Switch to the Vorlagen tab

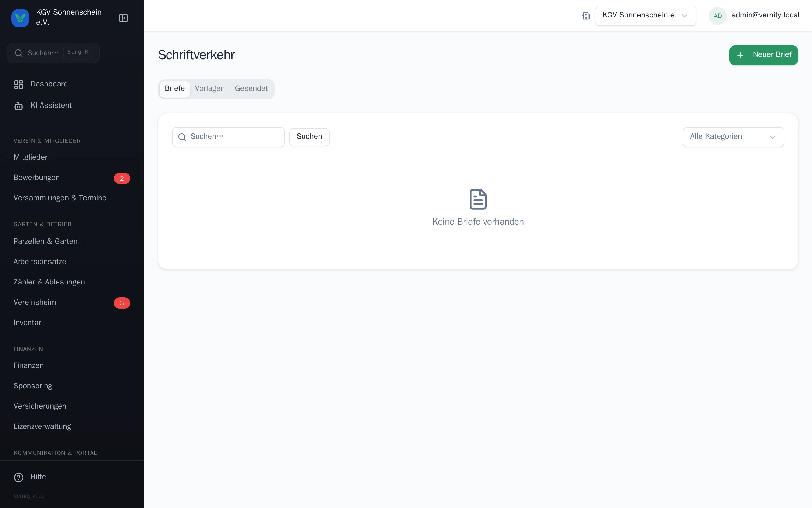click(210, 89)
